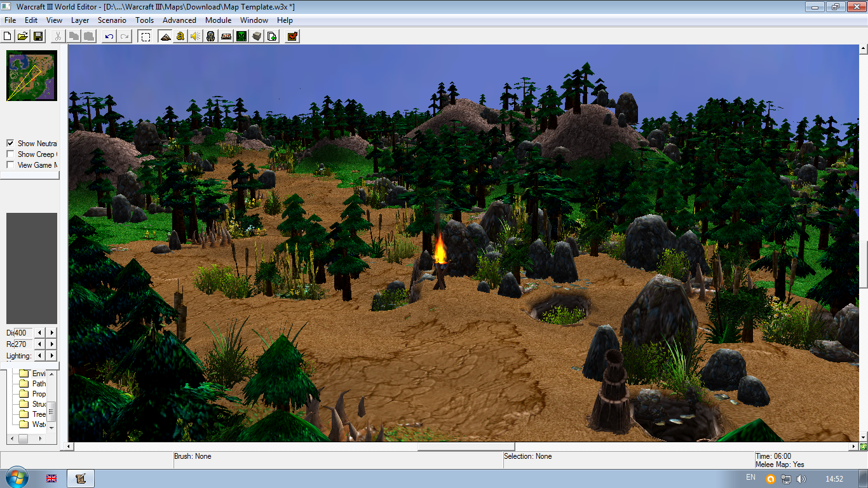
Task: Open the Terrain Editor mountain icon
Action: 165,36
